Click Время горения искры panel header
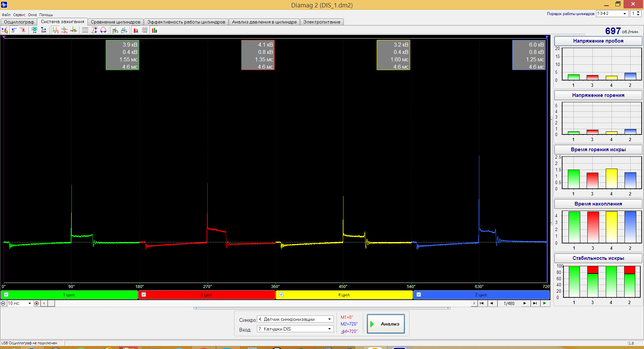Screen dimensions: 644x349 pyautogui.click(x=598, y=150)
